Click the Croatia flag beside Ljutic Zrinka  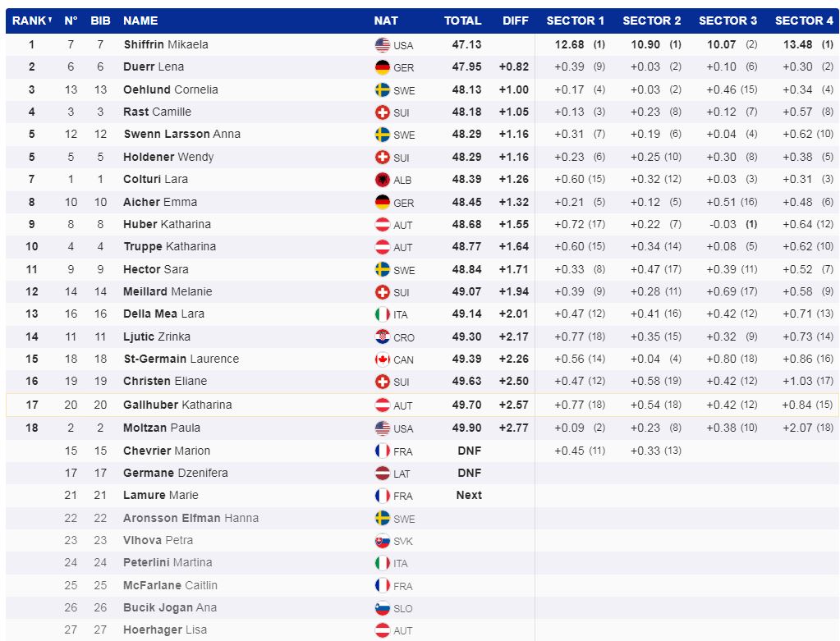click(x=382, y=337)
